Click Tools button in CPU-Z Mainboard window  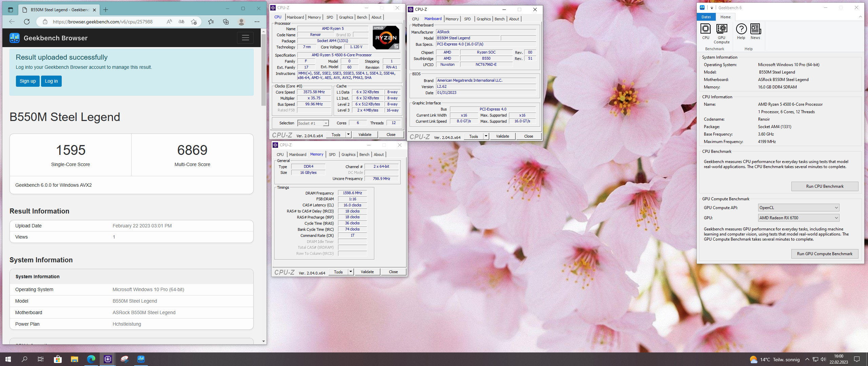(x=473, y=136)
